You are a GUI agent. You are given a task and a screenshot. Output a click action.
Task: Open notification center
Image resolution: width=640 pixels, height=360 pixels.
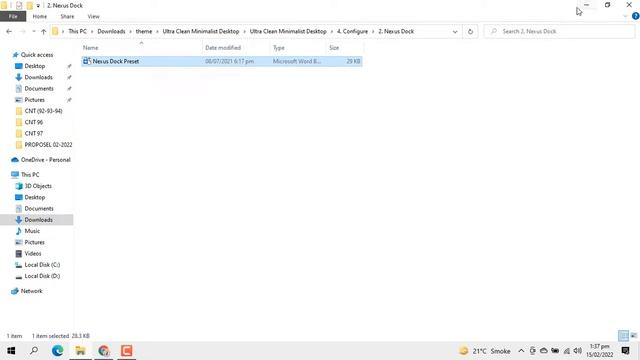625,351
